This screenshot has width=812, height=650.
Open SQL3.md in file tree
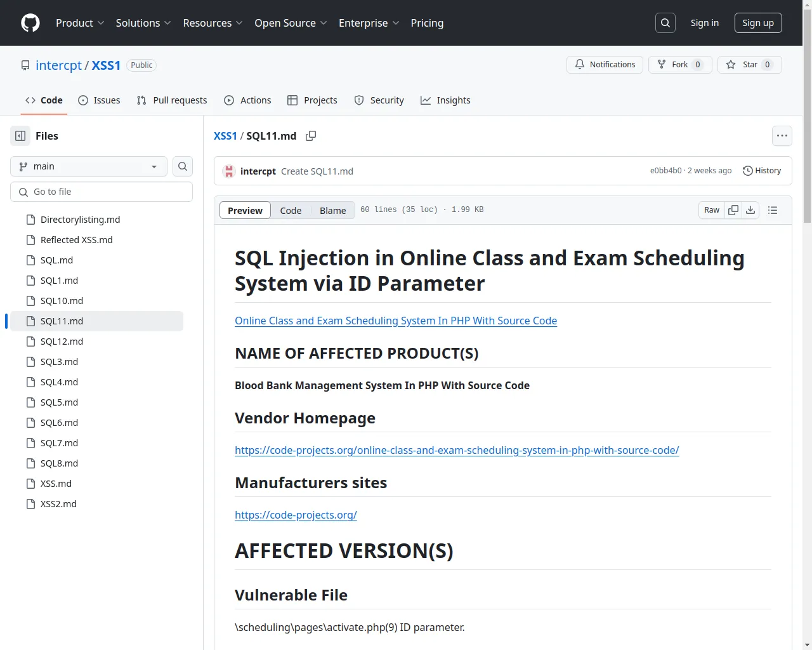[96, 362]
